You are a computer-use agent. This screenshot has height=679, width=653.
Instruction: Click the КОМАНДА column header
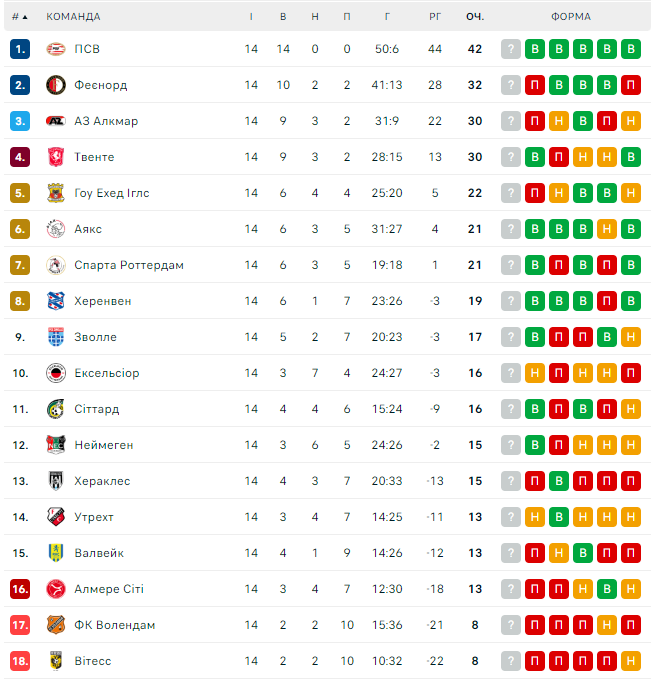(73, 17)
